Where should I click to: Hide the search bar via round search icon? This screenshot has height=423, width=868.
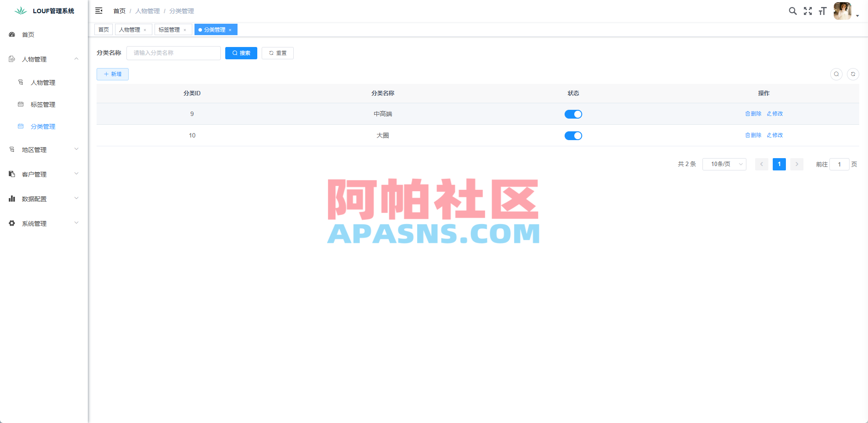click(x=836, y=74)
